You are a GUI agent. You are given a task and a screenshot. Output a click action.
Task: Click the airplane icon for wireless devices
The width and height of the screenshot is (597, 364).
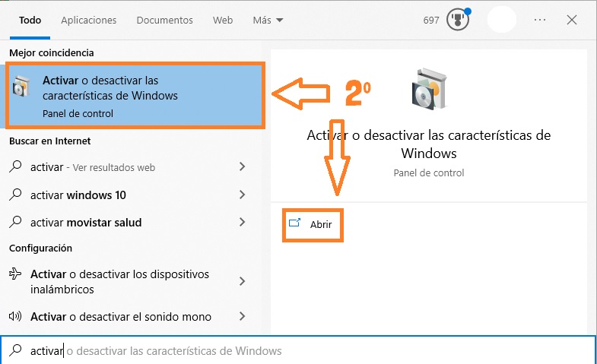coord(15,274)
